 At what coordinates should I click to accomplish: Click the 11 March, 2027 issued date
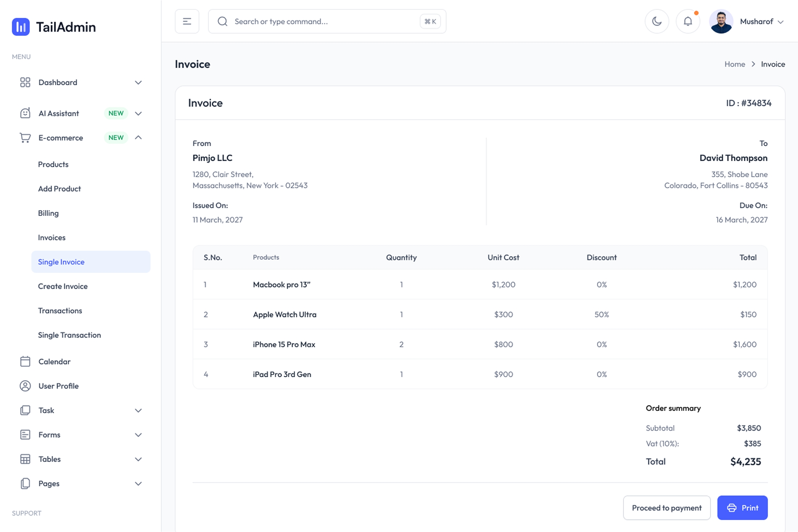(218, 220)
